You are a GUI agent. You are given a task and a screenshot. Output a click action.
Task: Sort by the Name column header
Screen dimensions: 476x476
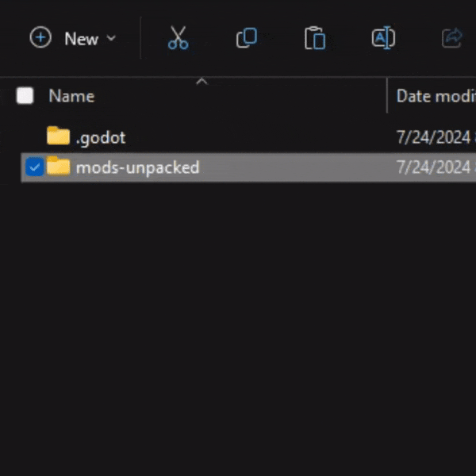coord(71,96)
